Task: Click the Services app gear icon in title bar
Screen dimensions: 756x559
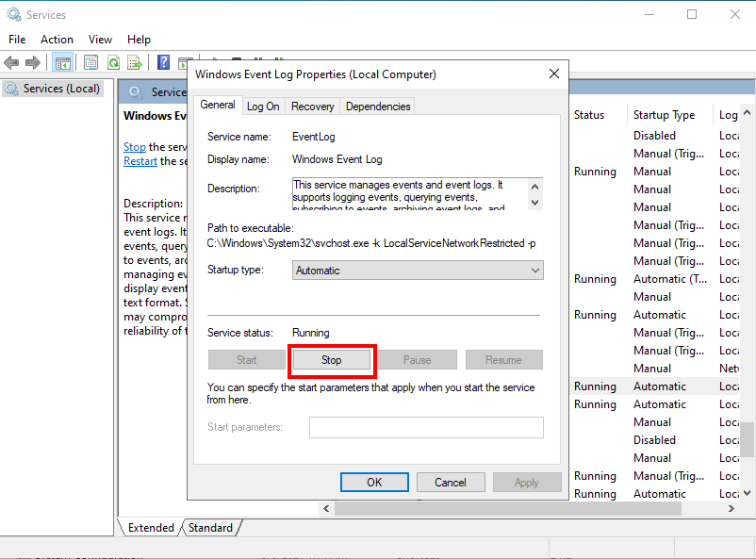Action: 14,14
